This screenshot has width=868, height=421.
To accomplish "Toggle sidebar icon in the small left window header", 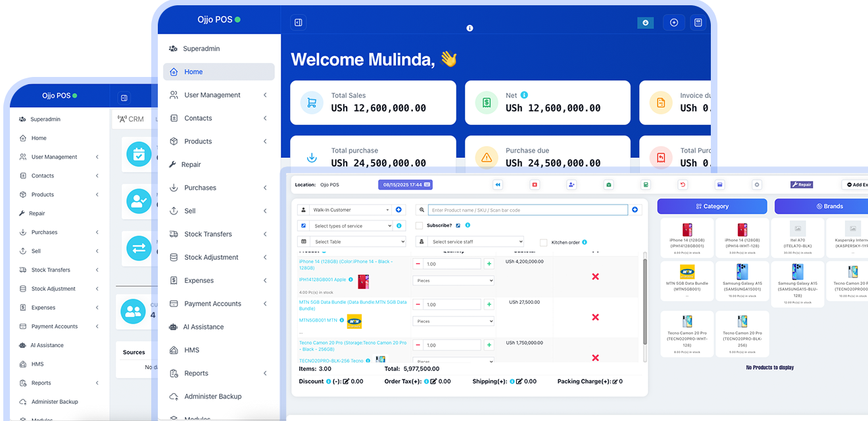I will (x=124, y=98).
